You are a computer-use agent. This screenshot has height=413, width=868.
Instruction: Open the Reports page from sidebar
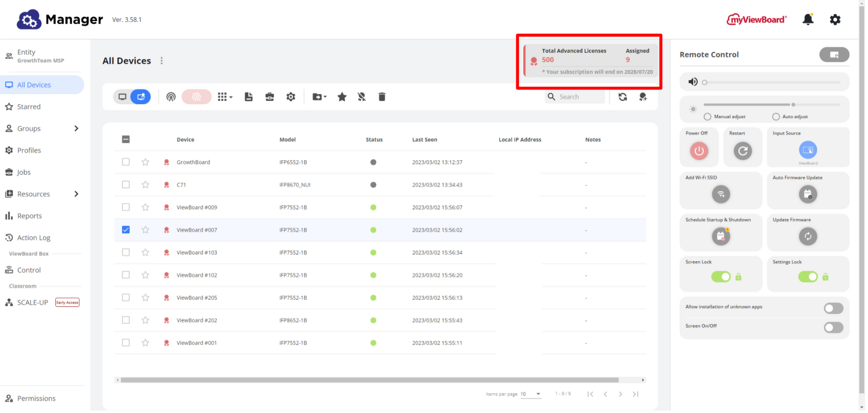click(29, 216)
